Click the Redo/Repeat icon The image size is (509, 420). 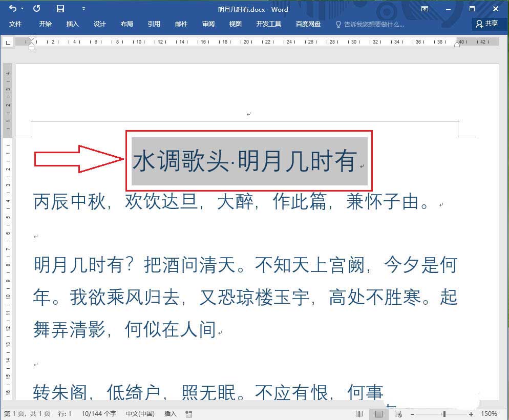point(37,8)
